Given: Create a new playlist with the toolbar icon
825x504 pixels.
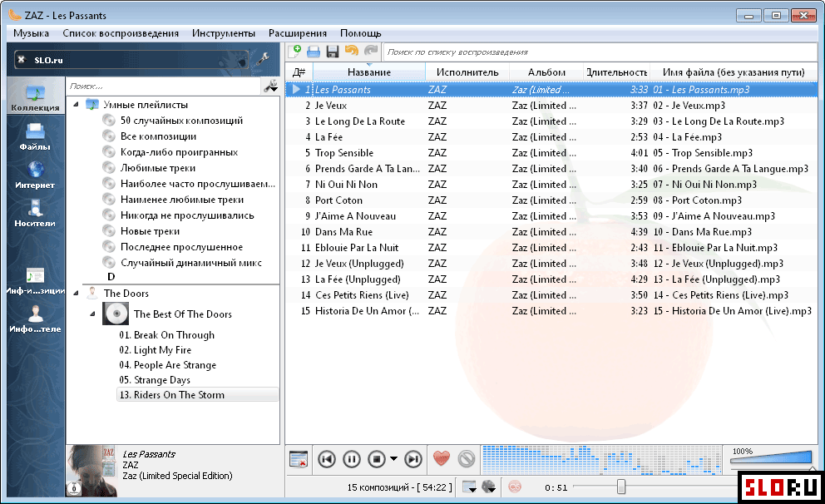Looking at the screenshot, I should click(294, 52).
